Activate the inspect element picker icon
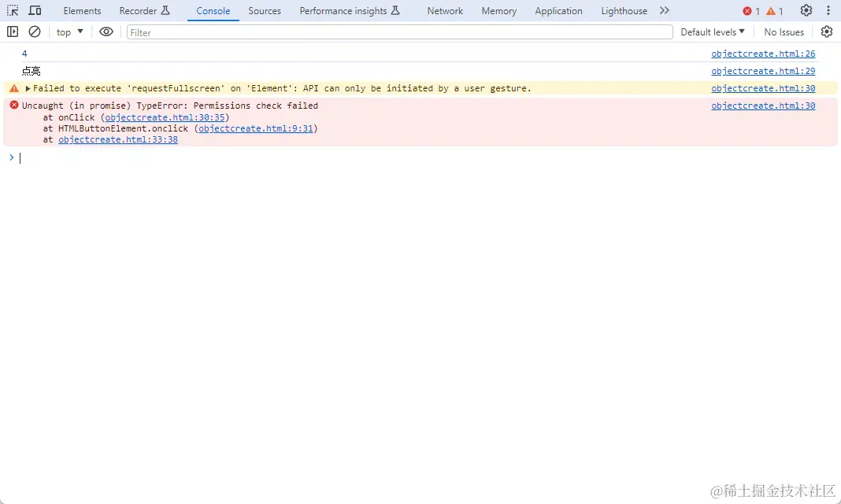841x504 pixels. pos(13,11)
